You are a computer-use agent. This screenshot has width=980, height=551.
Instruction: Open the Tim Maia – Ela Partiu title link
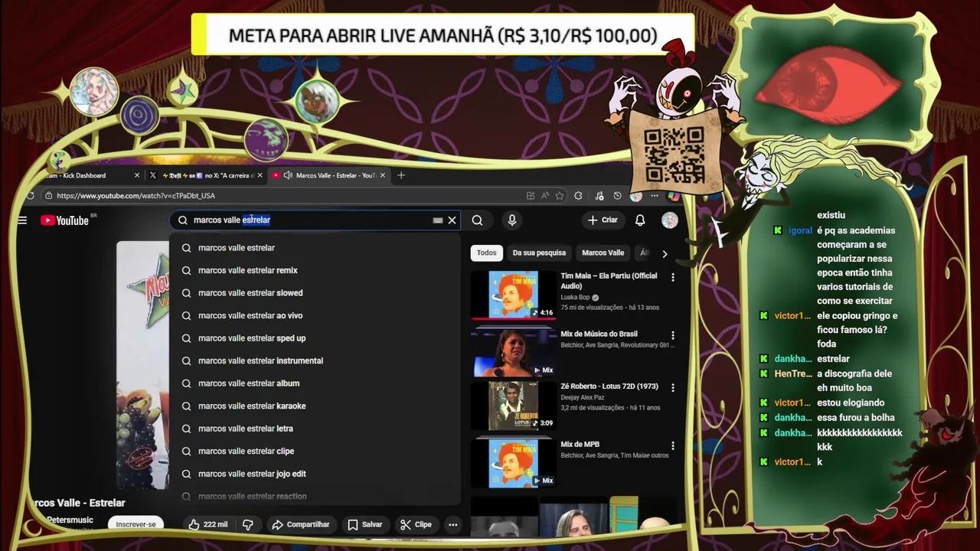tap(609, 281)
